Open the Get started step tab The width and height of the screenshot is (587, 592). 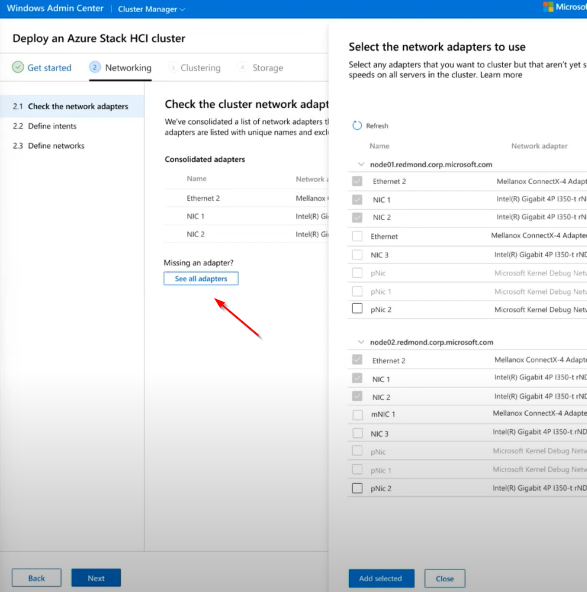(42, 68)
